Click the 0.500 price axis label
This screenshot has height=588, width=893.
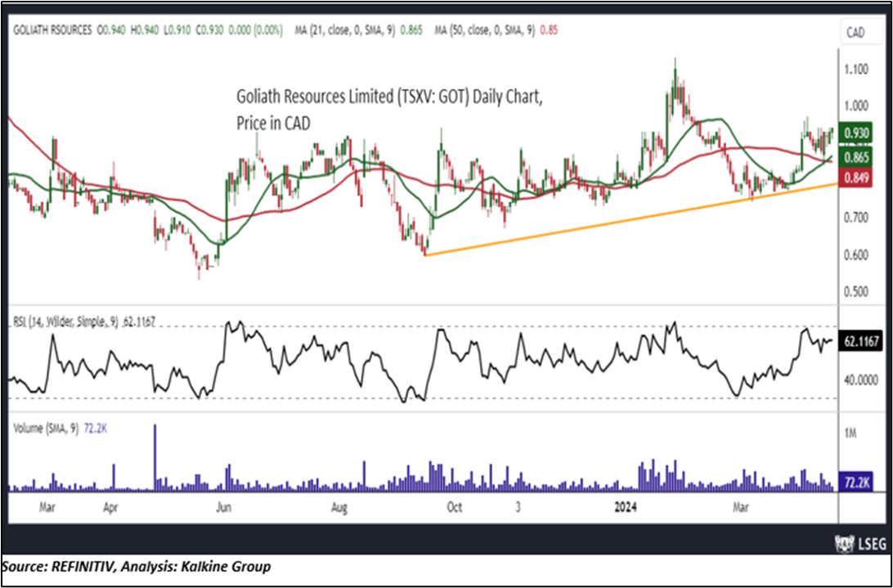tap(856, 292)
